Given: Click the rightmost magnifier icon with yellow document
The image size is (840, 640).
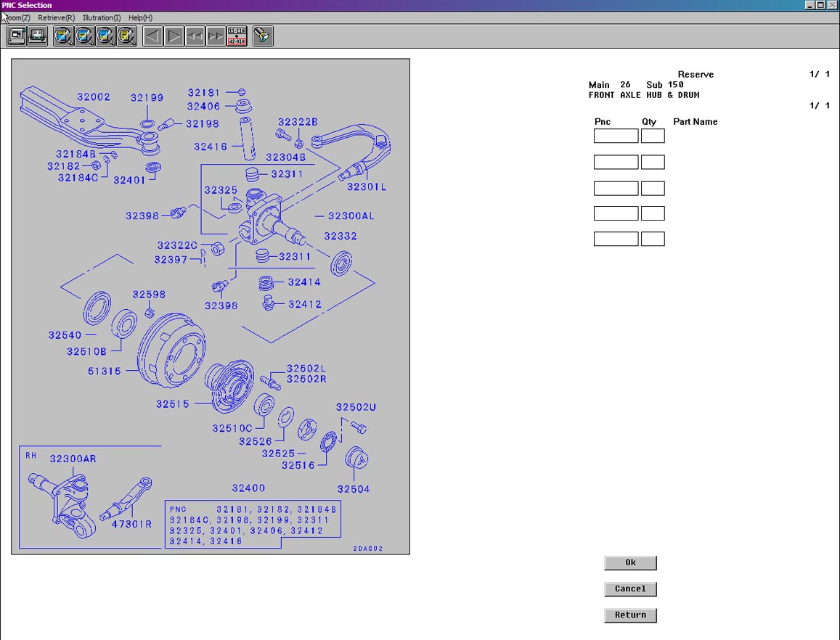Looking at the screenshot, I should coord(127,36).
